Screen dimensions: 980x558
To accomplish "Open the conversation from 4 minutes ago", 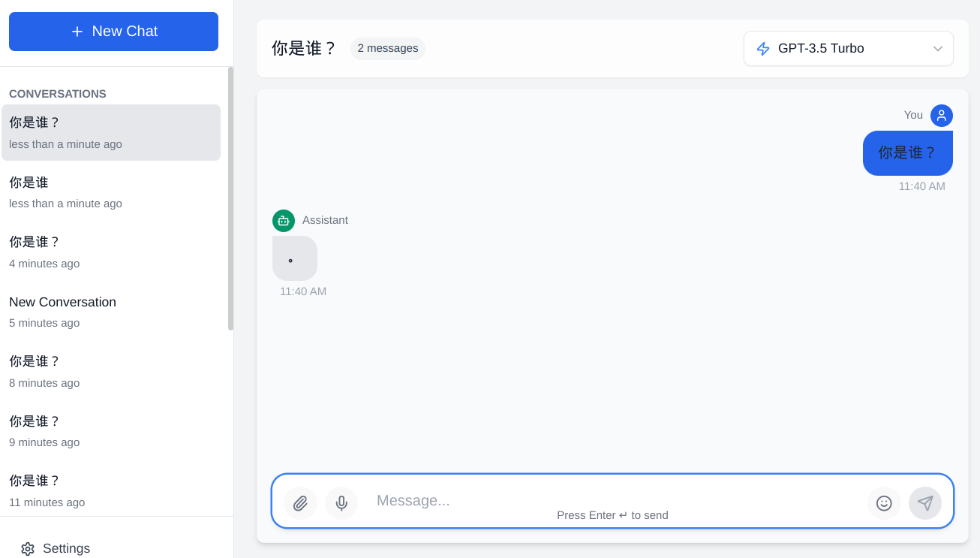I will coord(111,252).
